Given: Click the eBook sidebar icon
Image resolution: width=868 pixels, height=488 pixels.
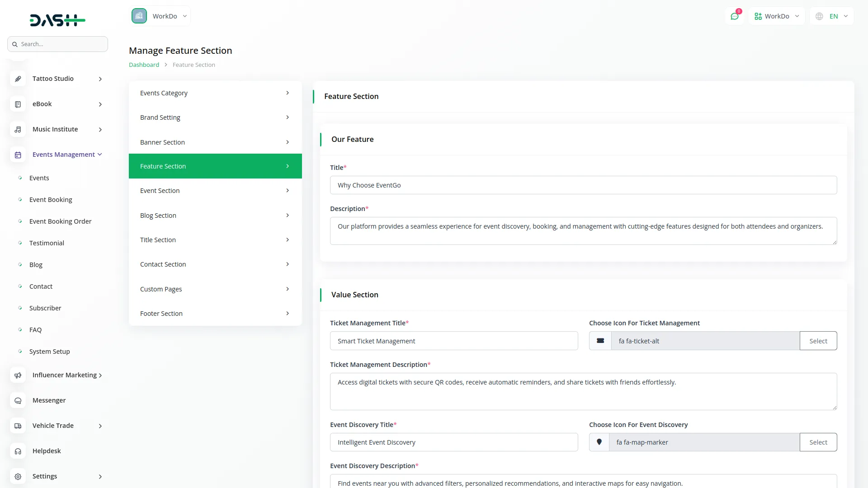Looking at the screenshot, I should 18,104.
